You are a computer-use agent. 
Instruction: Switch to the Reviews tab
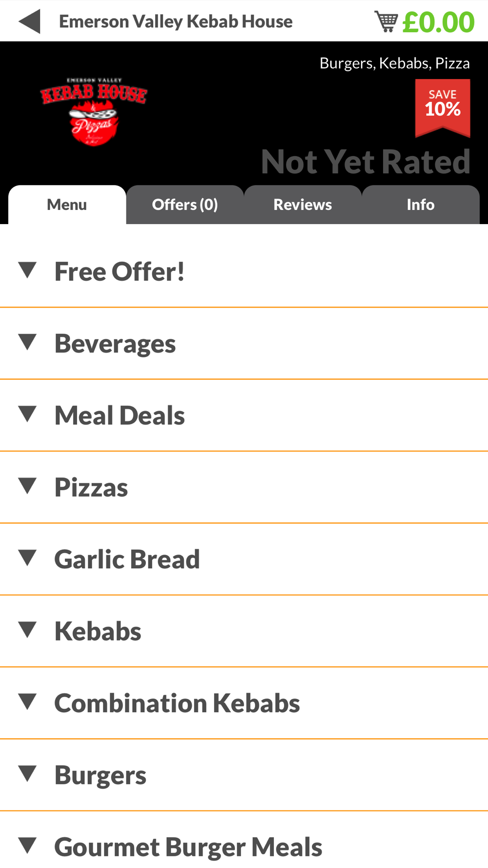click(x=303, y=205)
